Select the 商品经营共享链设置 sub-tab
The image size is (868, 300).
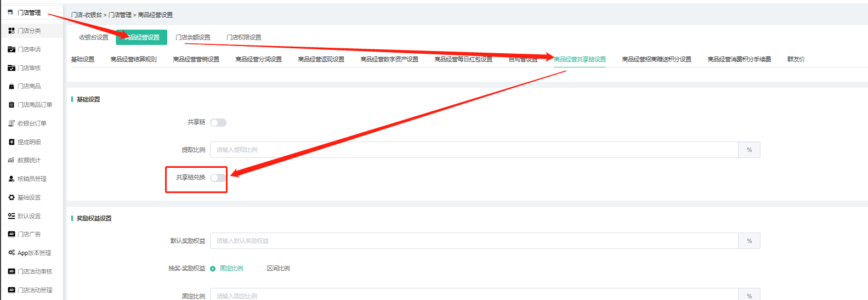(580, 59)
